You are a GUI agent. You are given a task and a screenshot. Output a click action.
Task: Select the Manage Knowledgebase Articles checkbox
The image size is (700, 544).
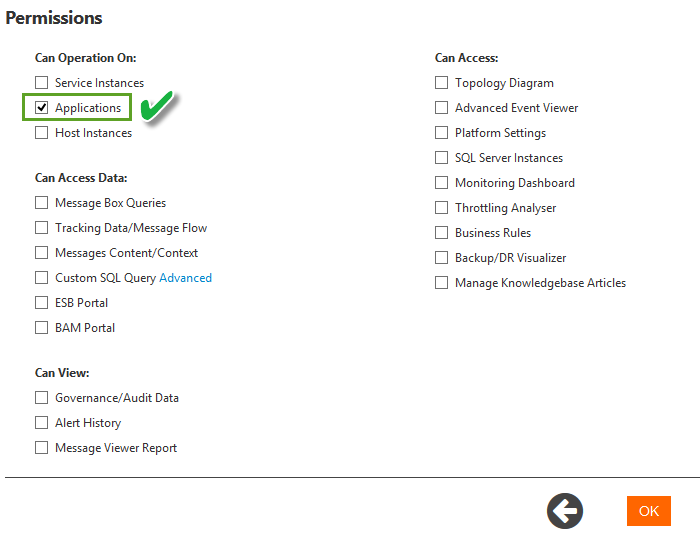(x=442, y=283)
